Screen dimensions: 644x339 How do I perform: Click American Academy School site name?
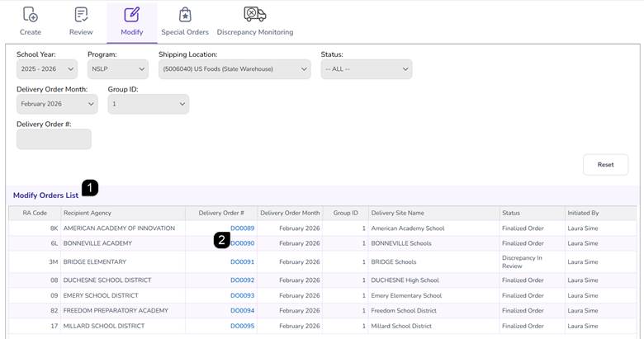click(408, 228)
